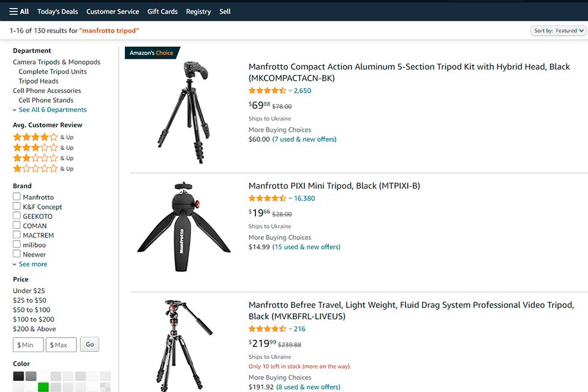
Task: Expand rating chevron next to 216
Action: pos(290,329)
